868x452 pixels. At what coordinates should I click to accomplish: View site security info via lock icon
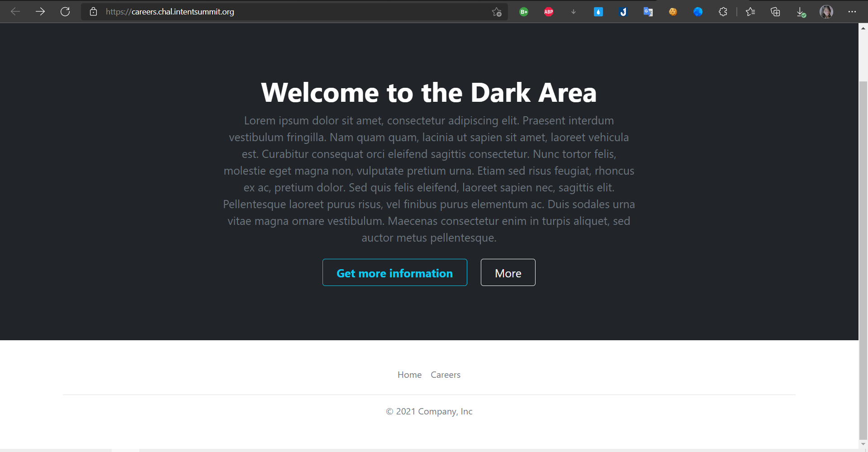tap(93, 12)
